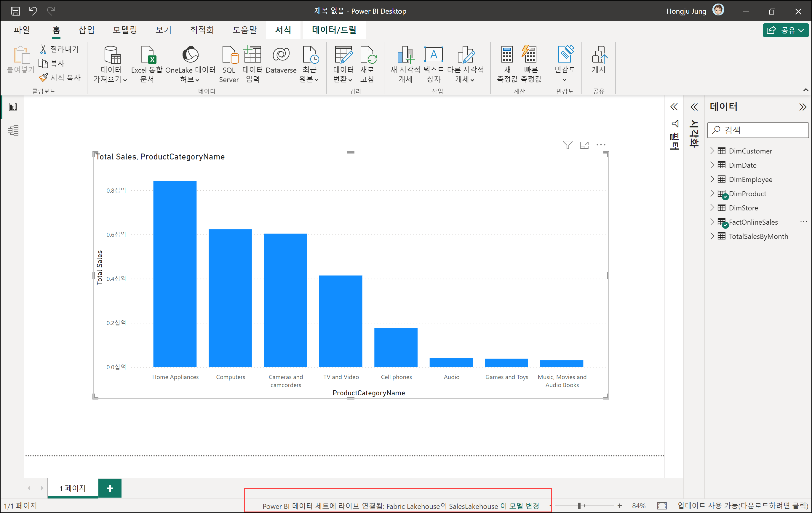
Task: Click the SQL Server icon
Action: pyautogui.click(x=229, y=55)
